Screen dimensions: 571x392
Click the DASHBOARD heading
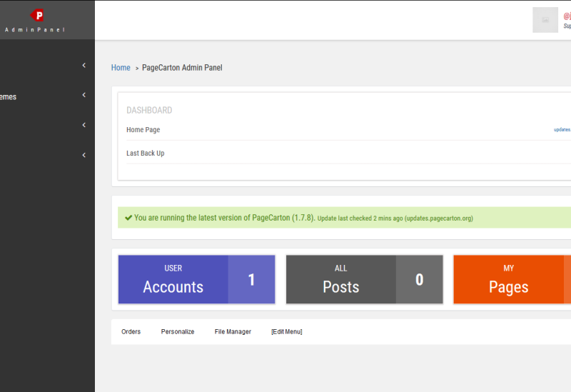click(x=149, y=111)
